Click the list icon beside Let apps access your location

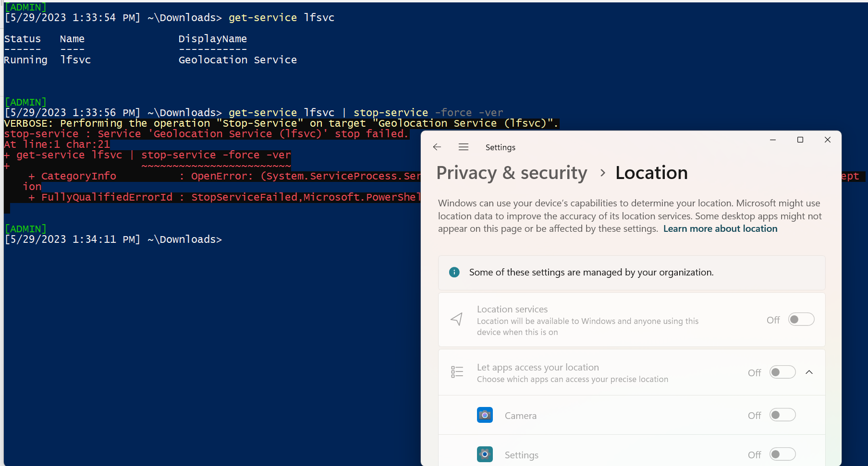point(457,372)
